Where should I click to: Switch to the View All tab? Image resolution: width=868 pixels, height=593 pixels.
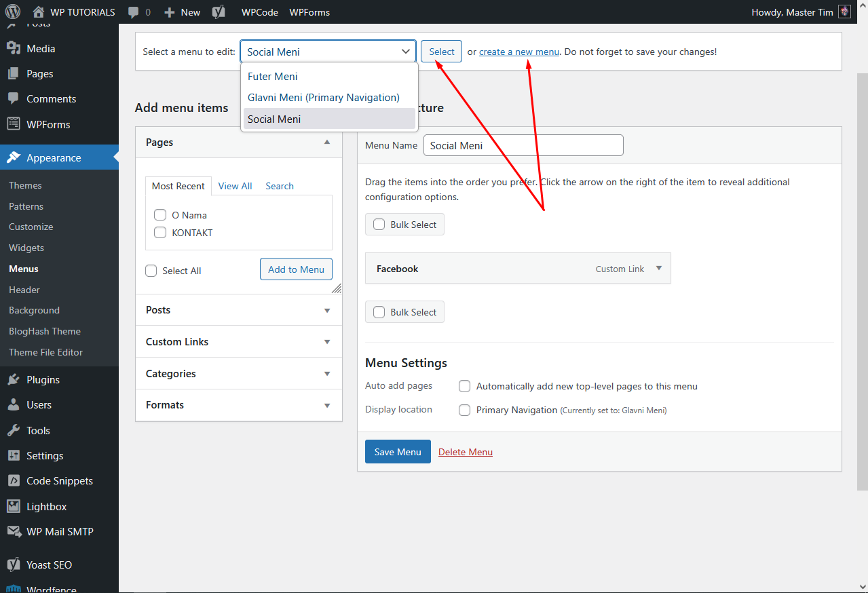[235, 186]
